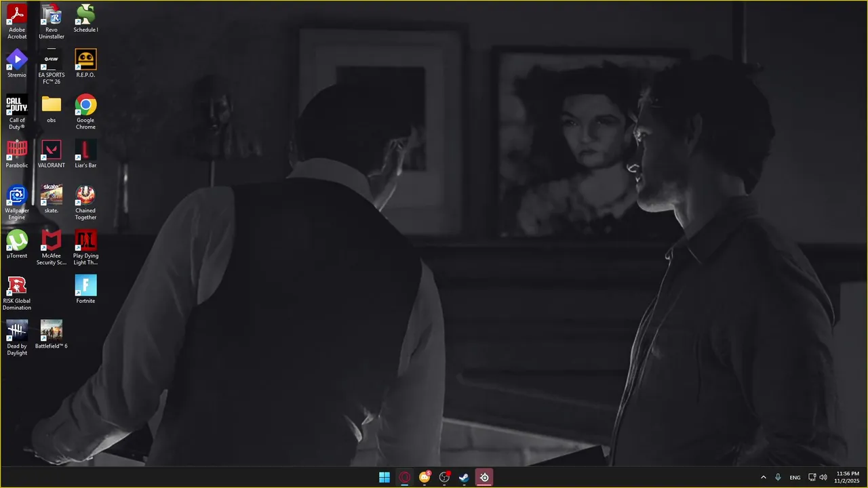Select the Call of Duty shortcut
Viewport: 868px width, 488px height.
tap(17, 112)
